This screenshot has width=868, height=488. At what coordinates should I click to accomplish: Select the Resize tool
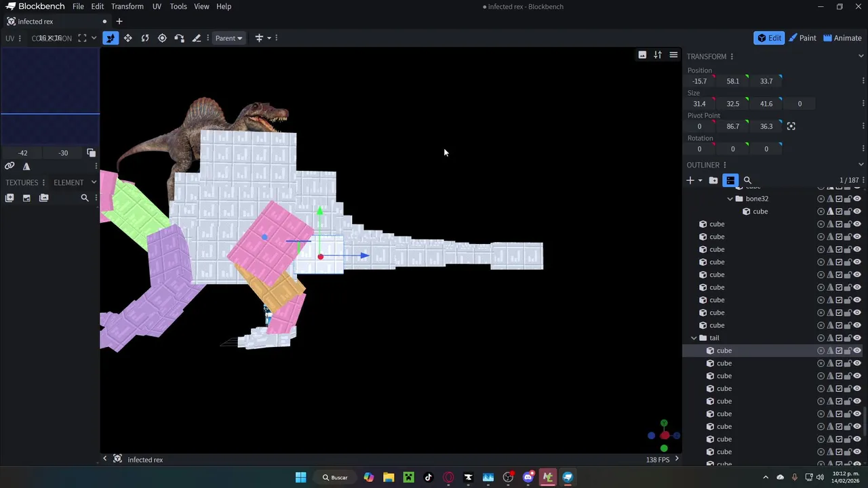(127, 38)
